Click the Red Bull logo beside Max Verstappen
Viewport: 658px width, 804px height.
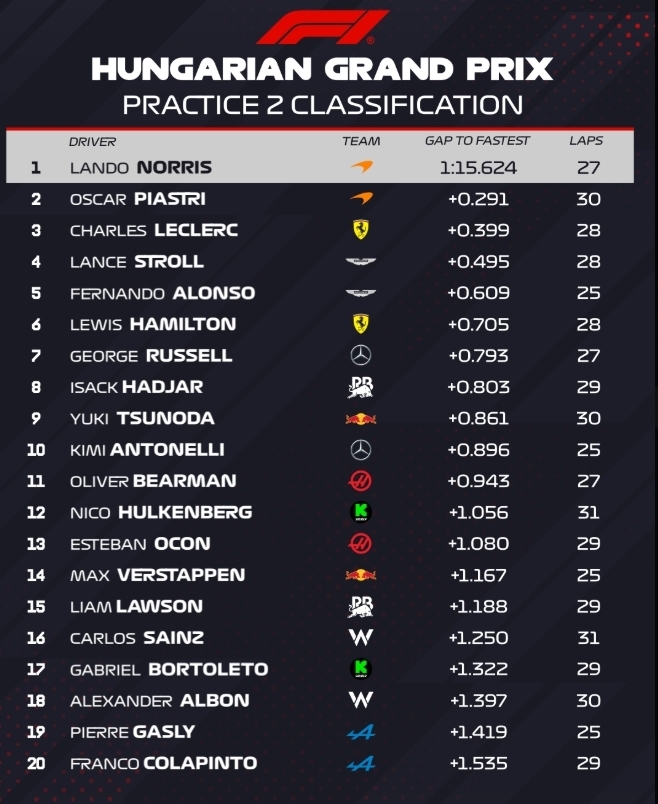(x=361, y=575)
